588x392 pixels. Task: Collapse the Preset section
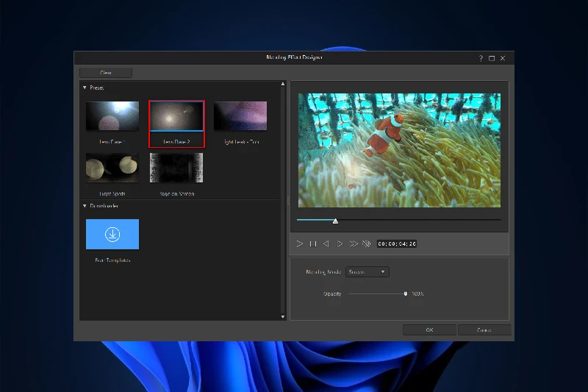click(x=85, y=88)
